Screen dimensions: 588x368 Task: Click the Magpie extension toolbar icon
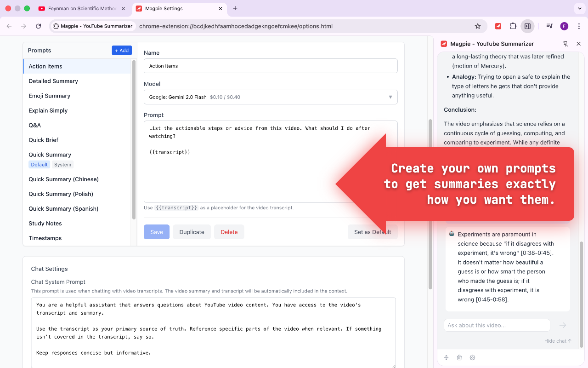click(498, 26)
